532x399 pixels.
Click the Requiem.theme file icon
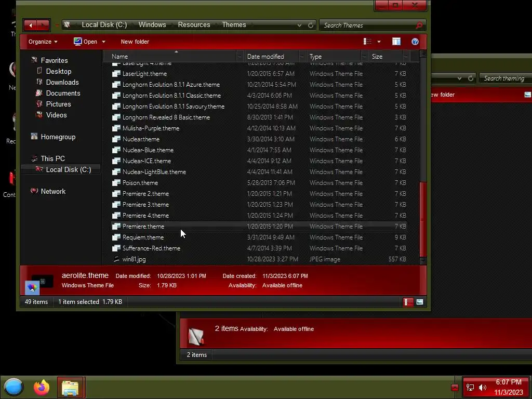(x=116, y=237)
